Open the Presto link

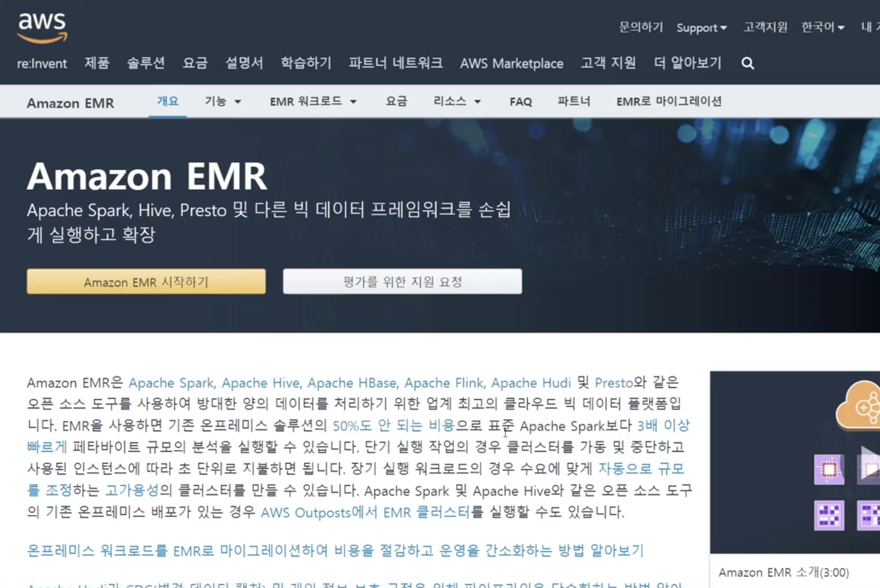(614, 383)
